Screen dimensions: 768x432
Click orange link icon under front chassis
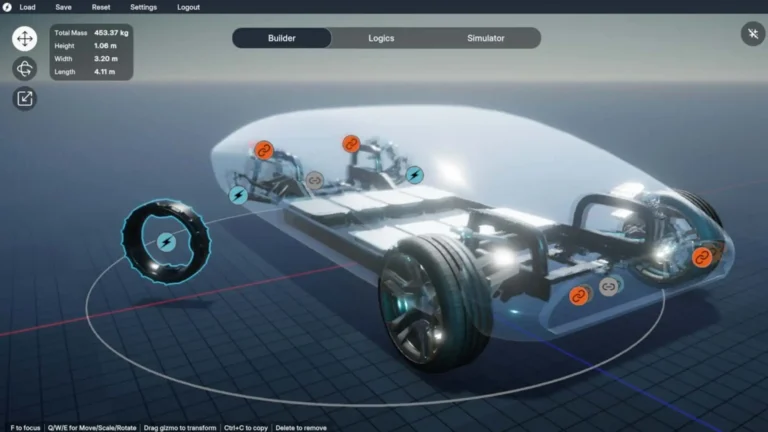click(x=579, y=295)
